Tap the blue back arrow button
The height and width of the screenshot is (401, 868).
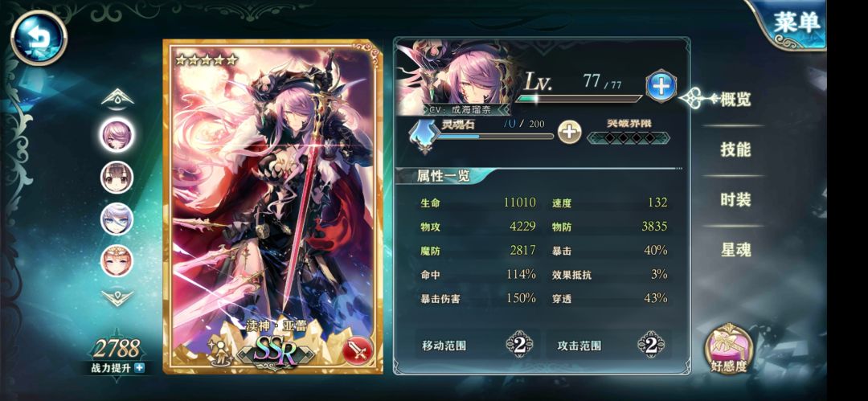tap(39, 39)
